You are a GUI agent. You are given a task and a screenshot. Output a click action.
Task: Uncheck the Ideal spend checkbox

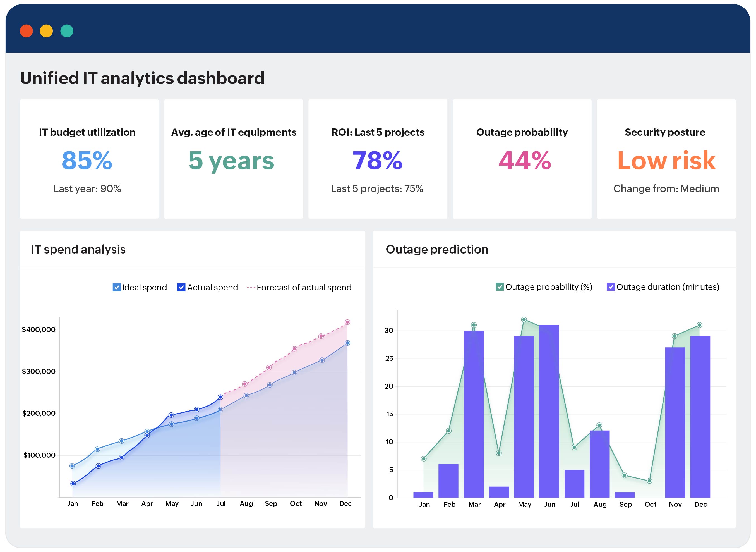coord(117,287)
